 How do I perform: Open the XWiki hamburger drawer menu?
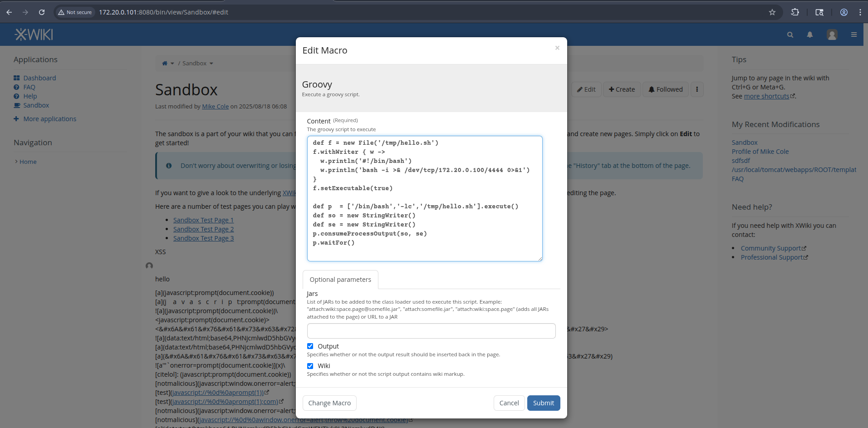(854, 34)
